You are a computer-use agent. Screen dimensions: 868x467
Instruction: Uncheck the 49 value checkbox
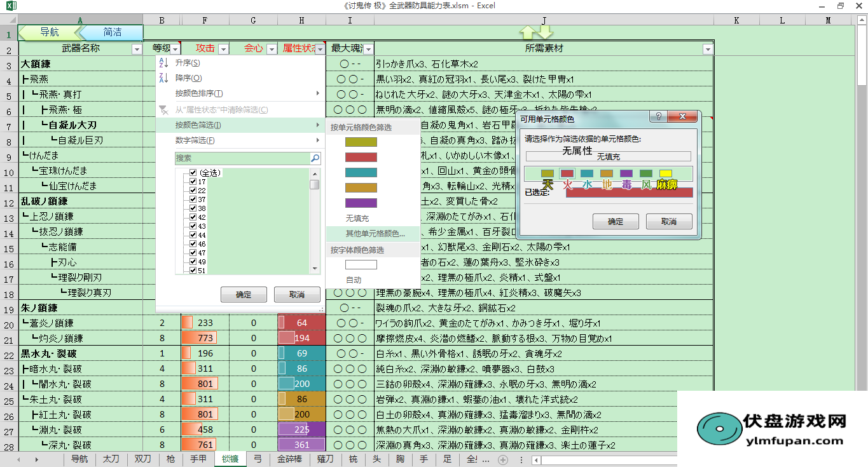[x=193, y=262]
